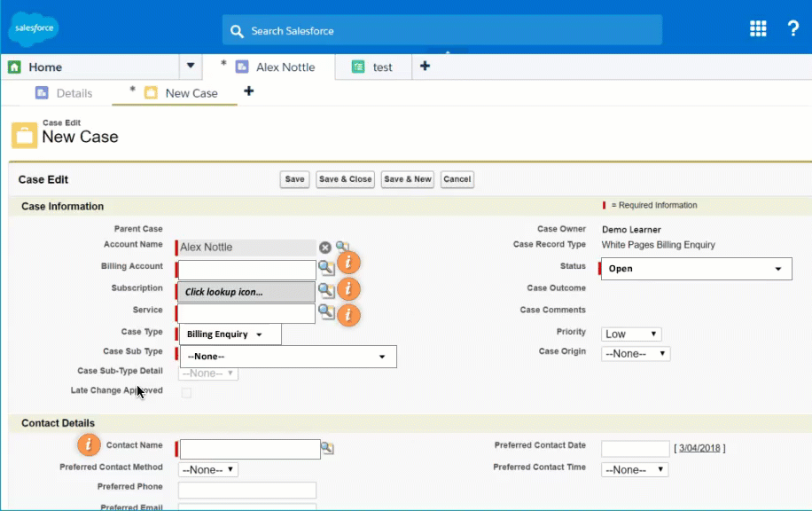Click the Contact Name input field

(x=250, y=449)
